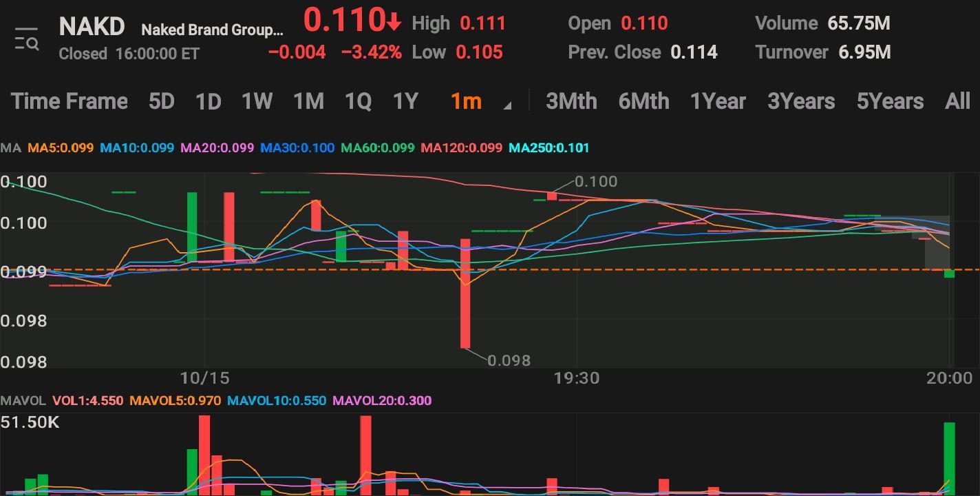Screen dimensions: 980x496
Task: Click the MA250:0.101 indicator
Action: 549,147
